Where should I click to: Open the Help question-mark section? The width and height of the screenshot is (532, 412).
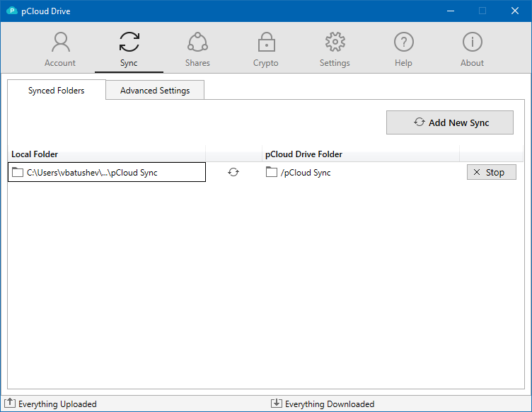point(403,50)
